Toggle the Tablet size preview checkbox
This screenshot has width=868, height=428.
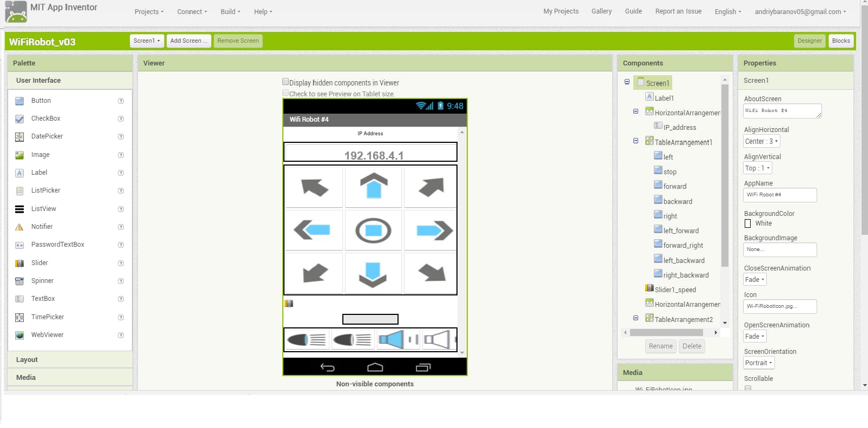coord(286,93)
